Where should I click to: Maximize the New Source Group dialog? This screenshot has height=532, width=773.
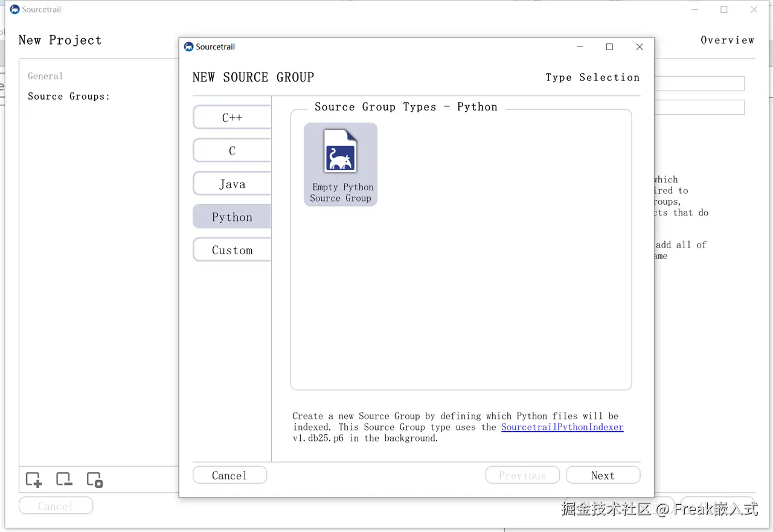pos(609,46)
